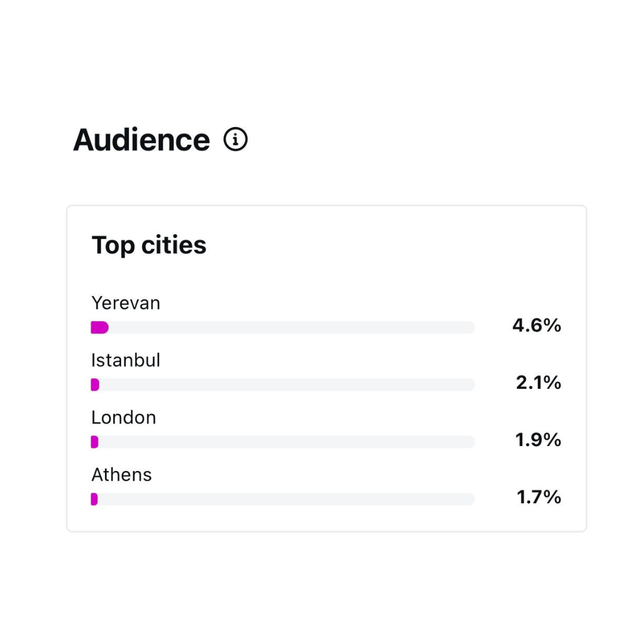The height and width of the screenshot is (644, 644).
Task: Click the Istanbul city label
Action: coord(126,360)
